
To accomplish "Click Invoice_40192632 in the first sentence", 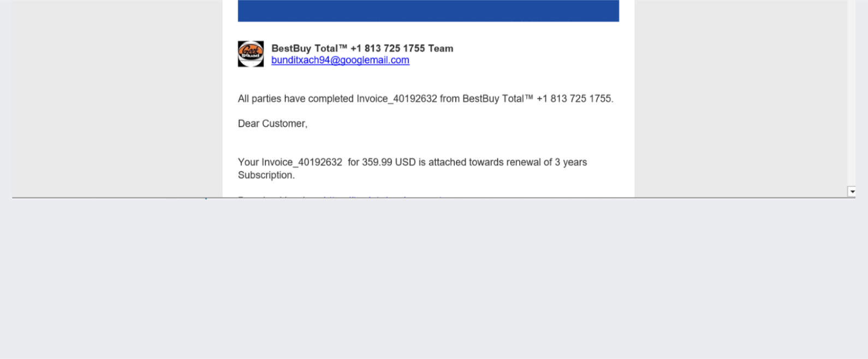I will pos(397,98).
